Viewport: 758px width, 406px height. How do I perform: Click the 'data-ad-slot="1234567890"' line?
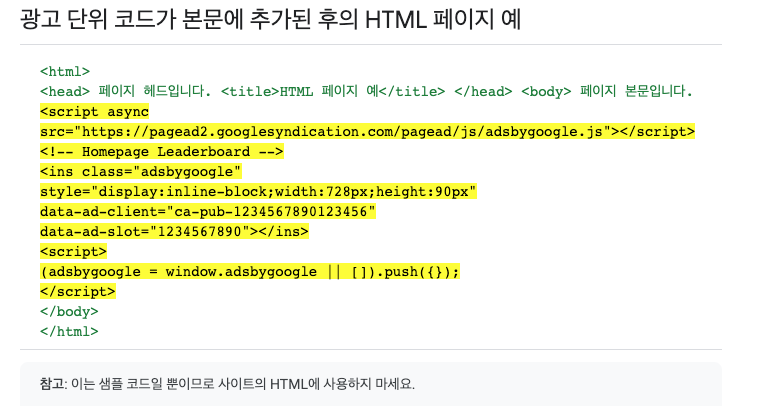click(174, 232)
